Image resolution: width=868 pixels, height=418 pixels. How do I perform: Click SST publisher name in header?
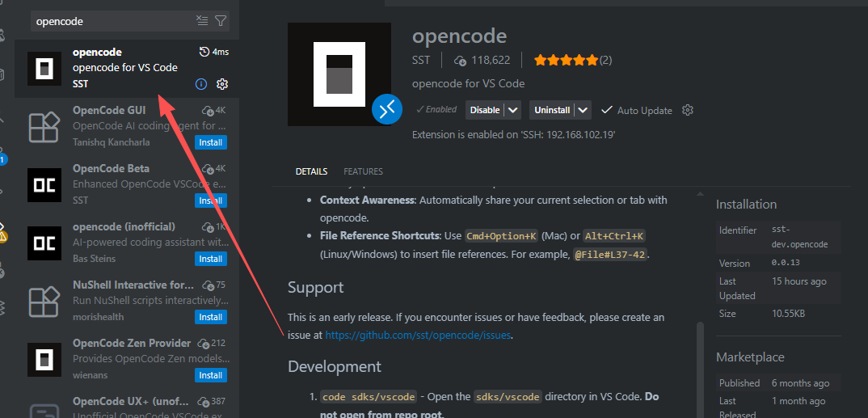pyautogui.click(x=421, y=60)
